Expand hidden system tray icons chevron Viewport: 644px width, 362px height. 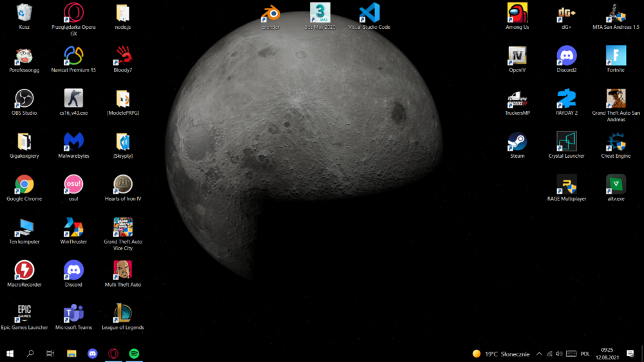[x=539, y=354]
